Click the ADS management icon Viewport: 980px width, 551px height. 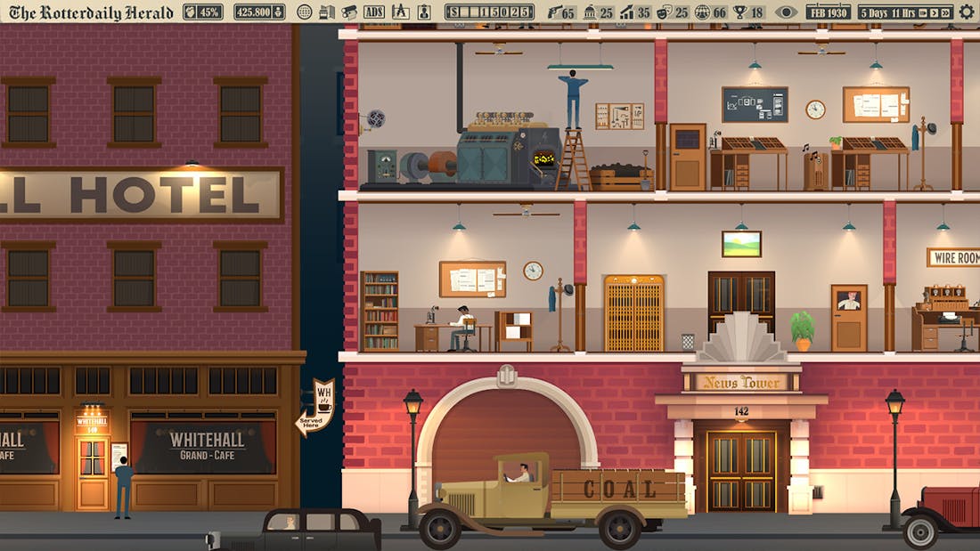(372, 12)
